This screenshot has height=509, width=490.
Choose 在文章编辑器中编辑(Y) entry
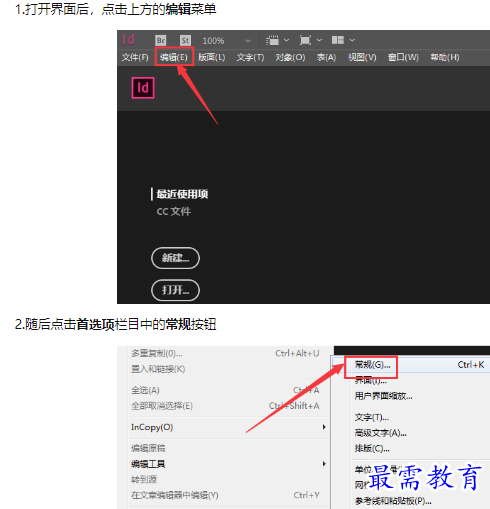[225, 495]
